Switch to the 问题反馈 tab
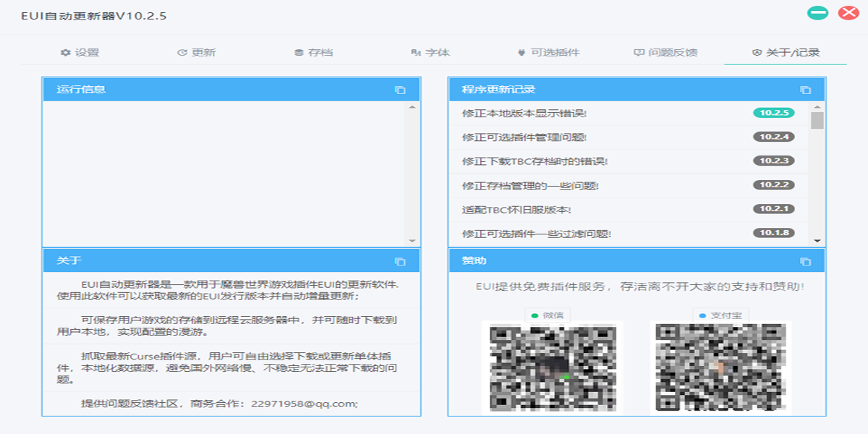Viewport: 868px width, 434px height. [x=665, y=53]
